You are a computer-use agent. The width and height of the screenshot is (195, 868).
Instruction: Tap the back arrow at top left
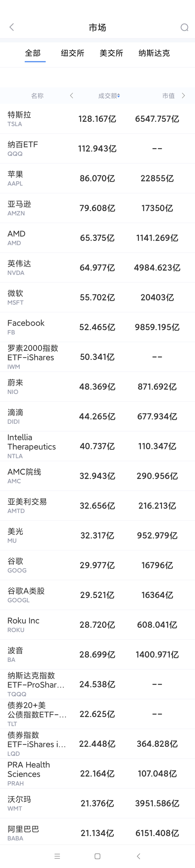[x=12, y=27]
